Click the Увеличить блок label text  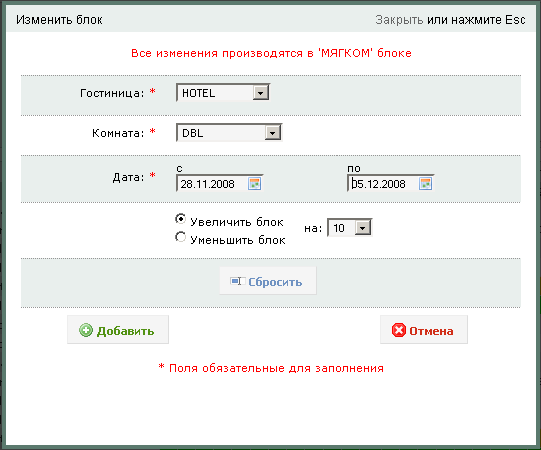237,222
